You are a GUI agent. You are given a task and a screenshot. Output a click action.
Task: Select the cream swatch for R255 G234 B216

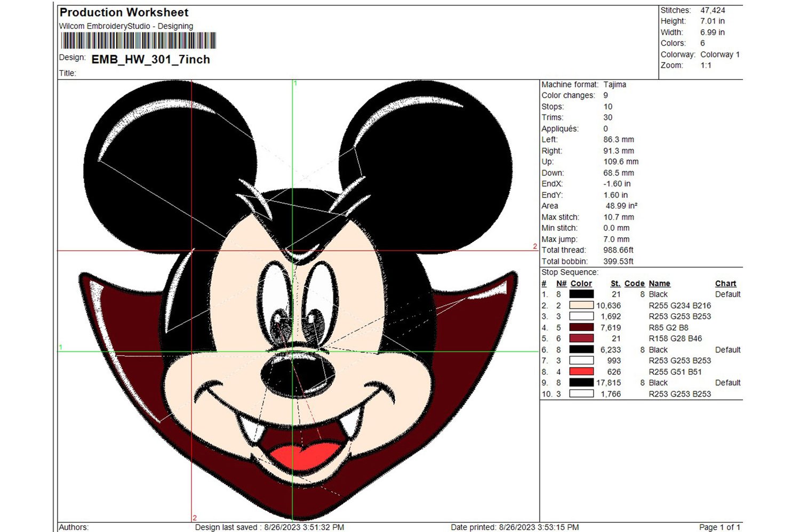click(581, 305)
